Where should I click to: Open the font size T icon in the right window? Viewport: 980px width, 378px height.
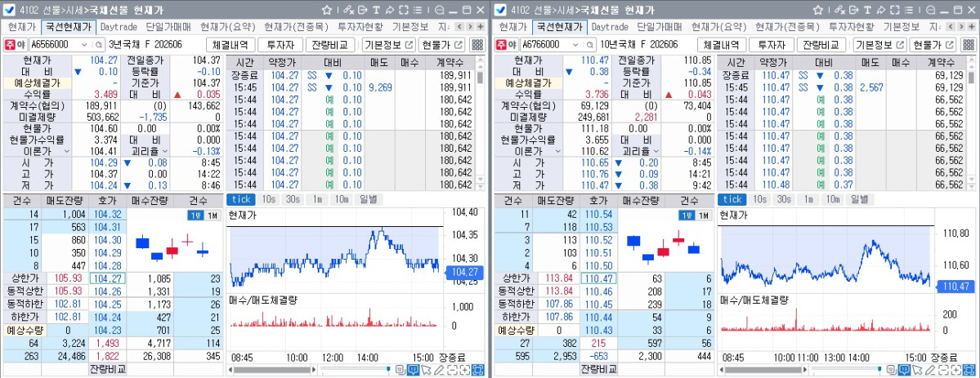(866, 10)
